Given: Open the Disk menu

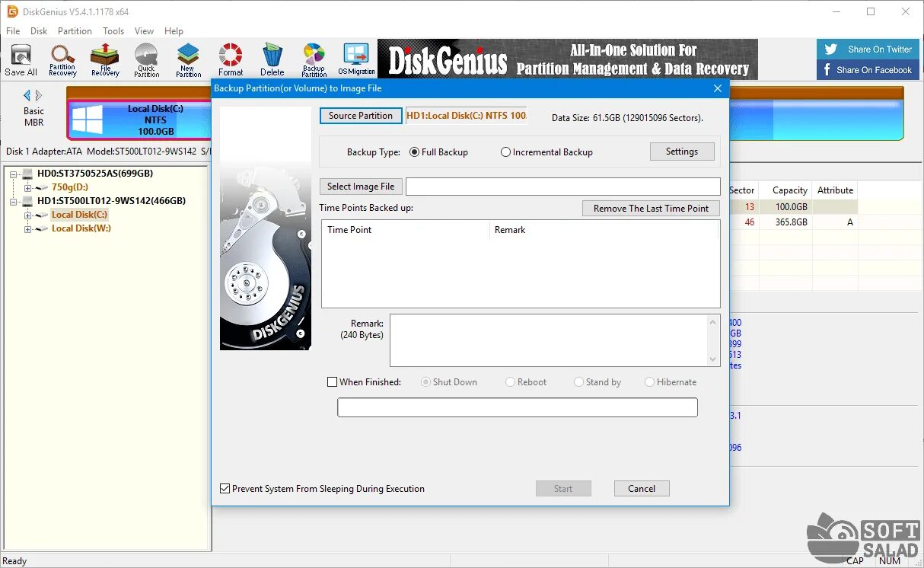Looking at the screenshot, I should pos(39,31).
